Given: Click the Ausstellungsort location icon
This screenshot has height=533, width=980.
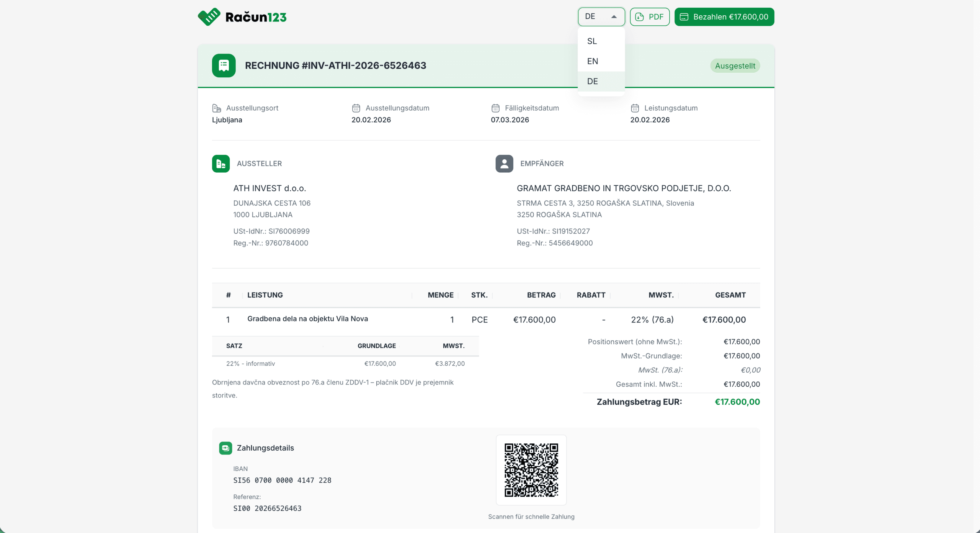Looking at the screenshot, I should [x=217, y=108].
